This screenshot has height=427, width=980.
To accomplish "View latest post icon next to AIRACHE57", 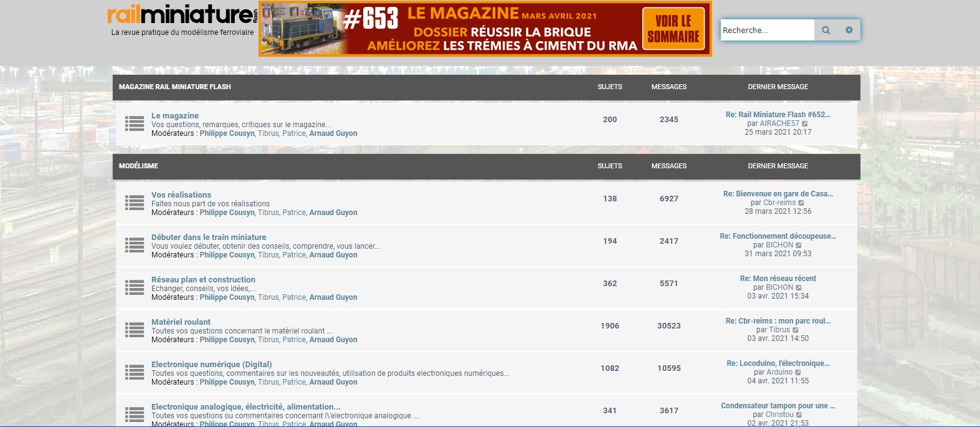I will coord(805,123).
